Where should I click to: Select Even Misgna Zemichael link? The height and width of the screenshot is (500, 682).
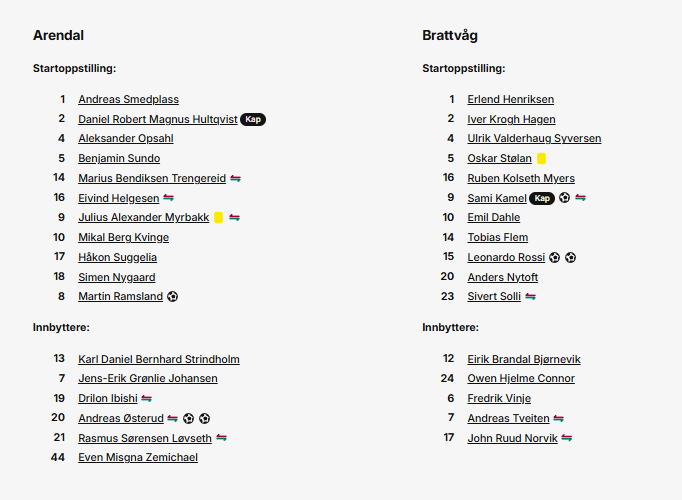pyautogui.click(x=138, y=457)
